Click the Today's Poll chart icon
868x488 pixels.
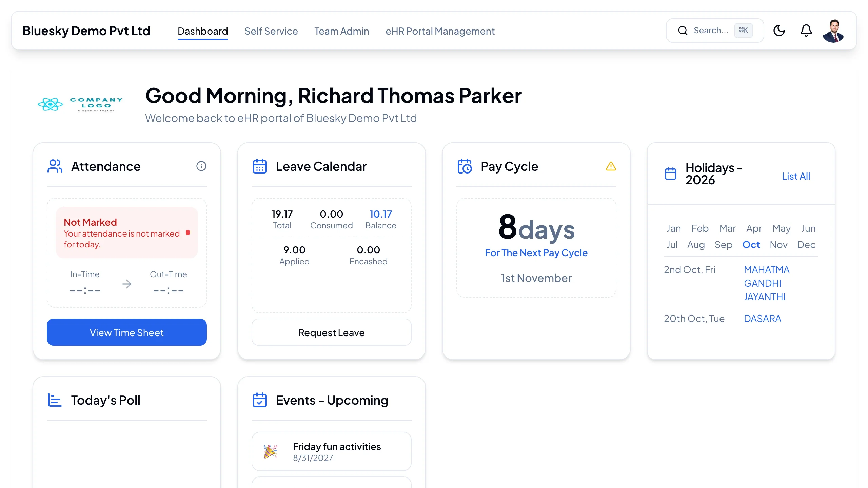[55, 400]
